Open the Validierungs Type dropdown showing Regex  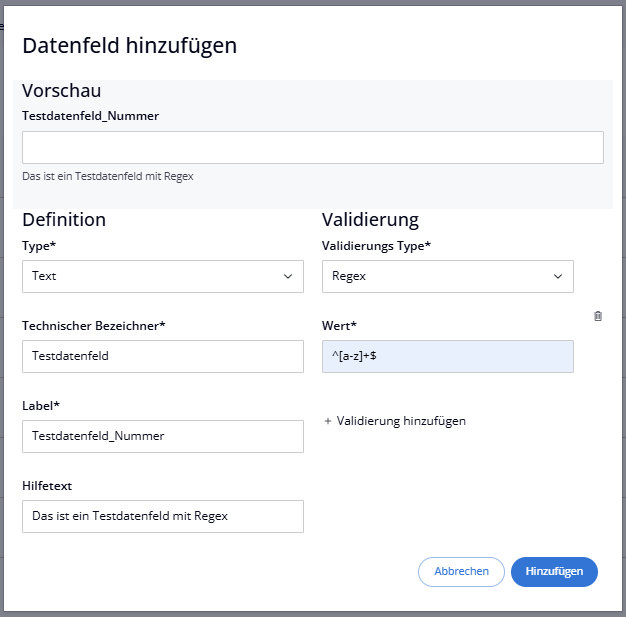[447, 276]
